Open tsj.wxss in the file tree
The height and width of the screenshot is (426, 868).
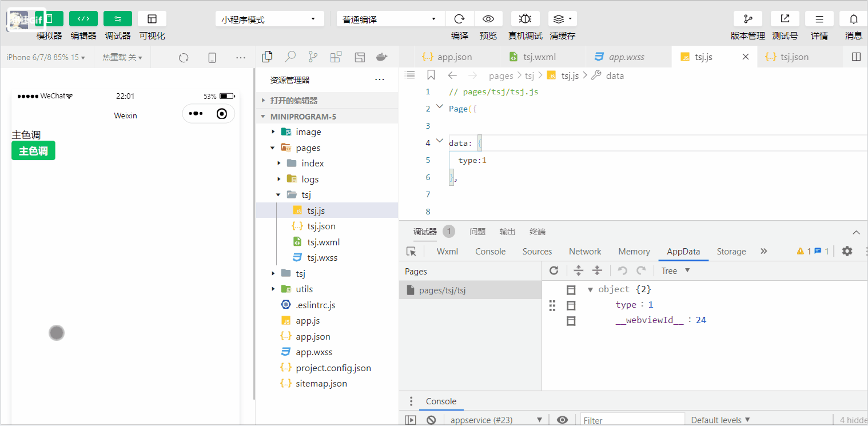(327, 257)
